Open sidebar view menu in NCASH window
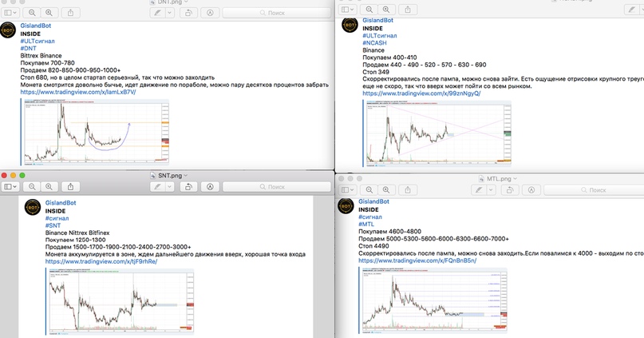This screenshot has height=338, width=644. 347,10
